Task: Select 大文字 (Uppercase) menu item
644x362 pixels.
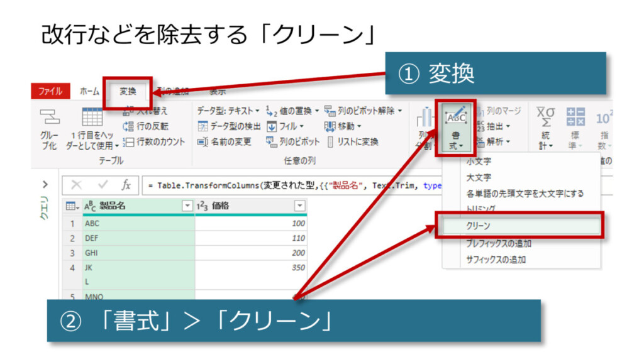Action: tap(479, 178)
